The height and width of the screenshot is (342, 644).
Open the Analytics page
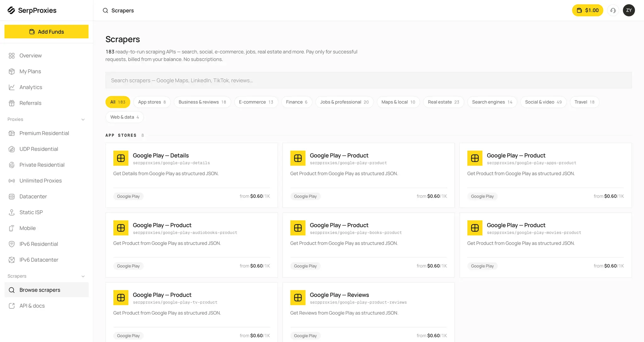47,87
